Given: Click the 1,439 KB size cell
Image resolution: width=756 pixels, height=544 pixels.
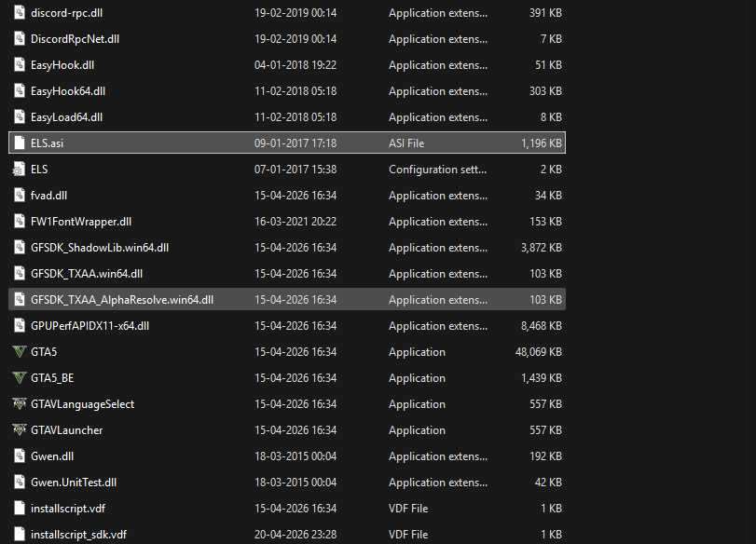Looking at the screenshot, I should pos(542,378).
